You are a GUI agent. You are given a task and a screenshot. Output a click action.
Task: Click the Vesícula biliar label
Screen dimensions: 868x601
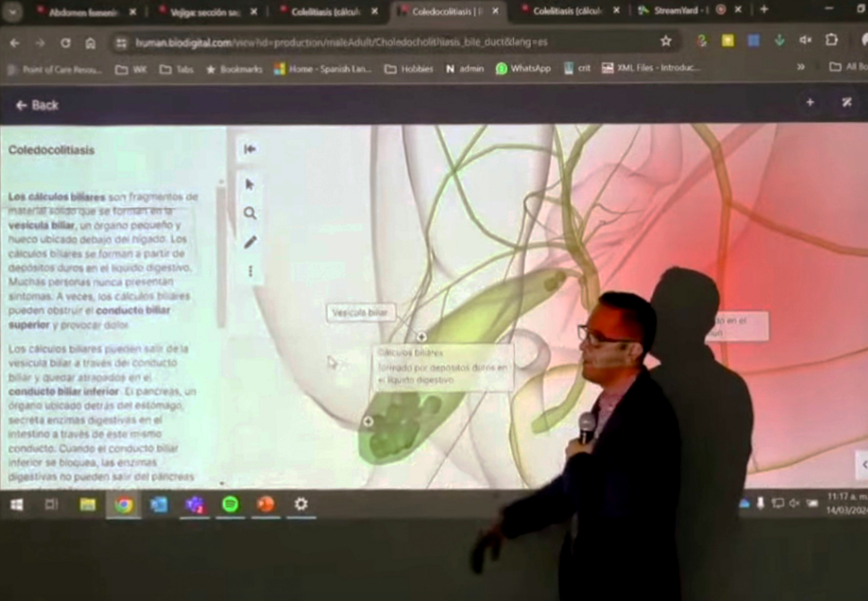(360, 312)
